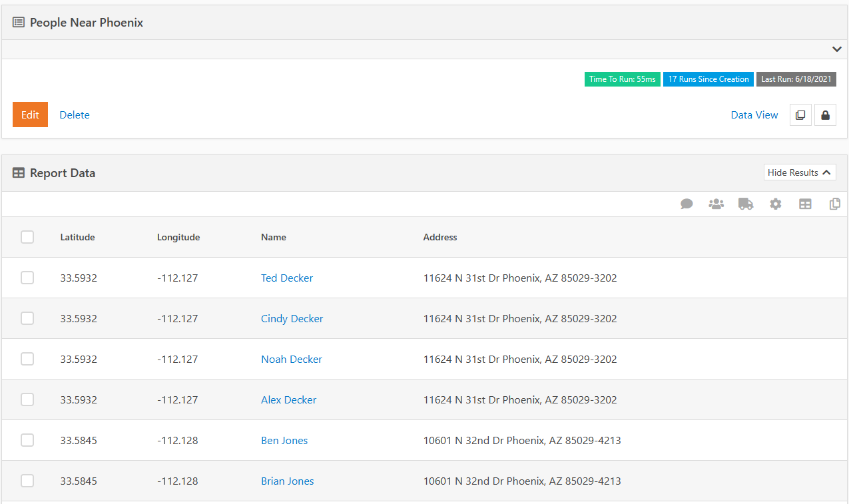Click the 17 Runs Since Creation badge
849x504 pixels.
[708, 79]
